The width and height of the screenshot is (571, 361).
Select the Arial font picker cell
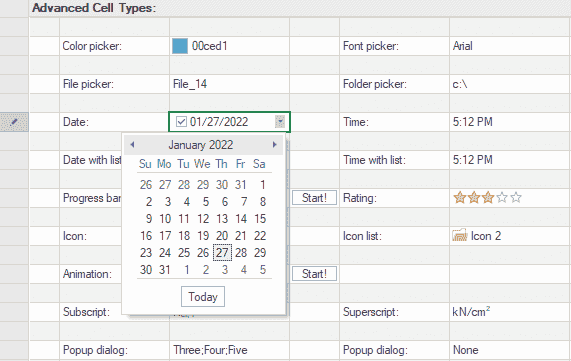(x=510, y=46)
